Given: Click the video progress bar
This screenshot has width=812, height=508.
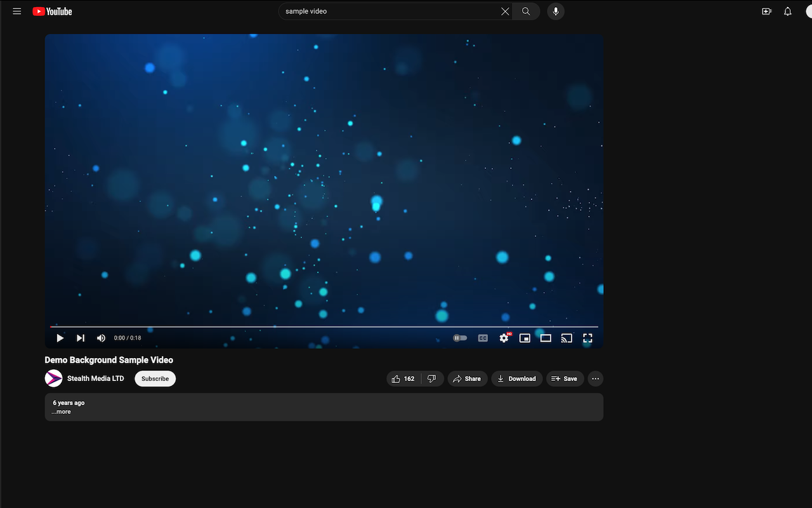Looking at the screenshot, I should pos(324,326).
